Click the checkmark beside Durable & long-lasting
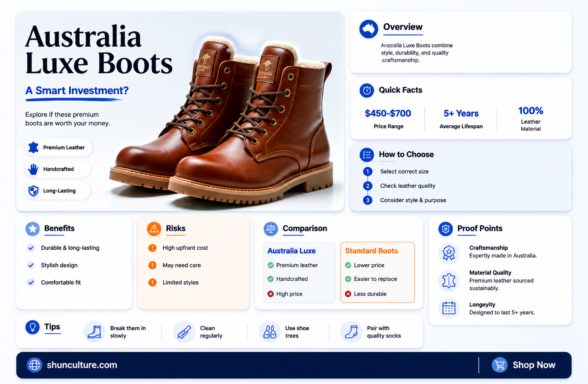 pyautogui.click(x=31, y=248)
